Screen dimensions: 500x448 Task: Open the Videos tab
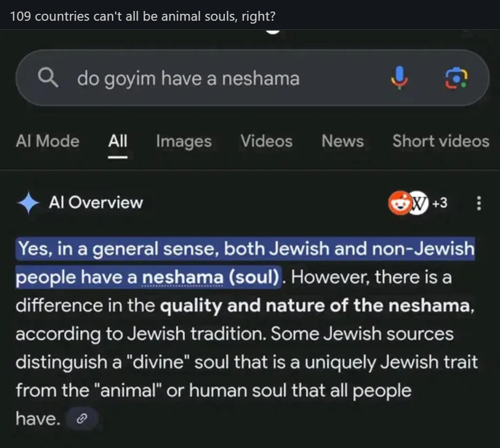click(266, 142)
